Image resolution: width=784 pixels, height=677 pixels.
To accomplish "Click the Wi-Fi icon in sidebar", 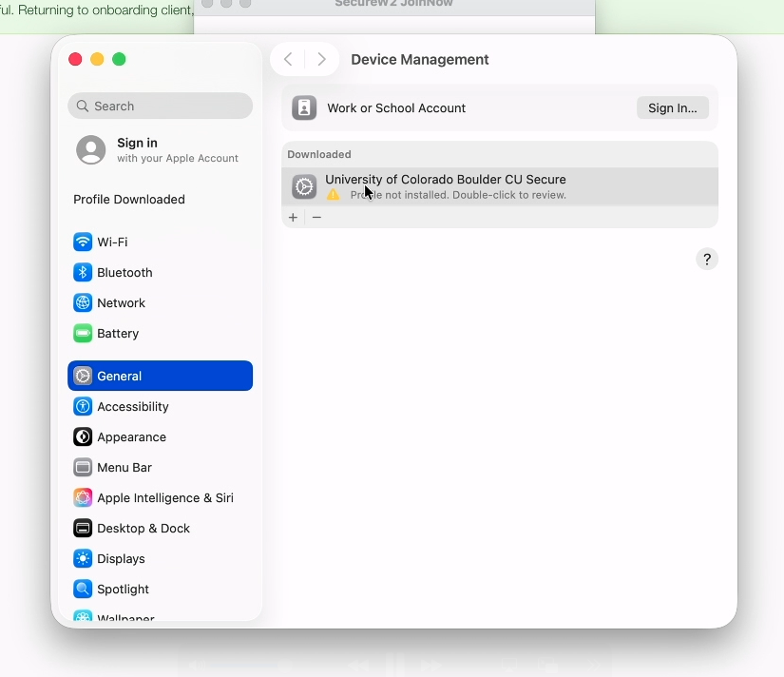I will [83, 242].
